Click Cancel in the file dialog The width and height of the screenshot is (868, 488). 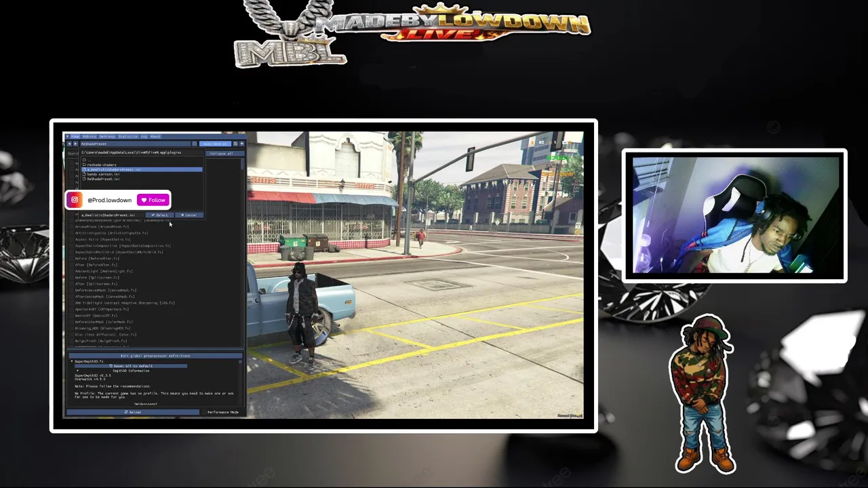coord(189,215)
